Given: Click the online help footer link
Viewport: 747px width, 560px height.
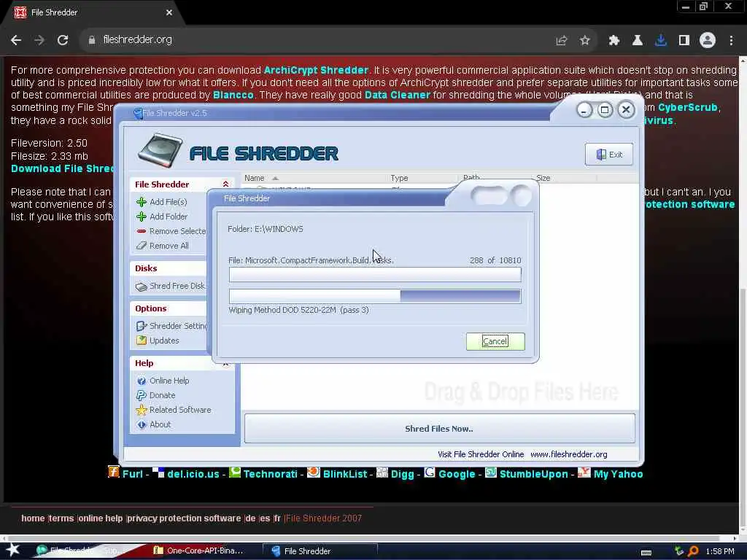Looking at the screenshot, I should pyautogui.click(x=100, y=518).
